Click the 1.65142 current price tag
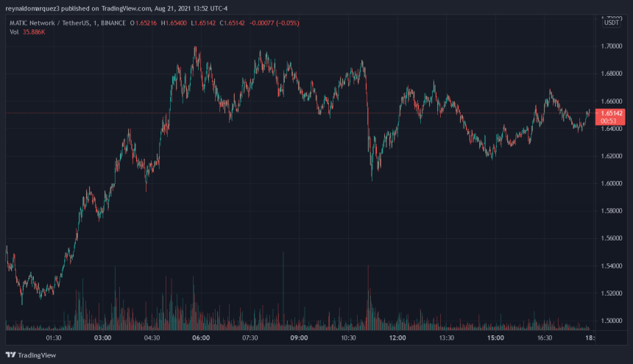Image resolution: width=633 pixels, height=364 pixels. [x=610, y=113]
